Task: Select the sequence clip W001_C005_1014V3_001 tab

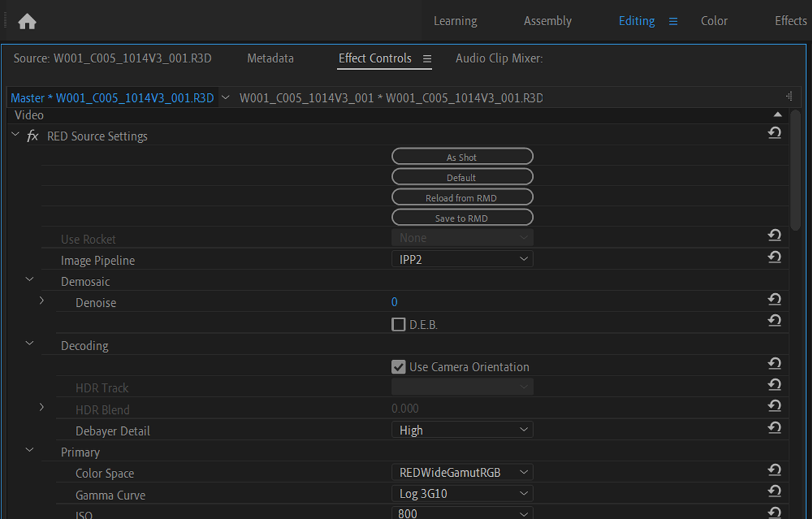Action: pyautogui.click(x=391, y=98)
